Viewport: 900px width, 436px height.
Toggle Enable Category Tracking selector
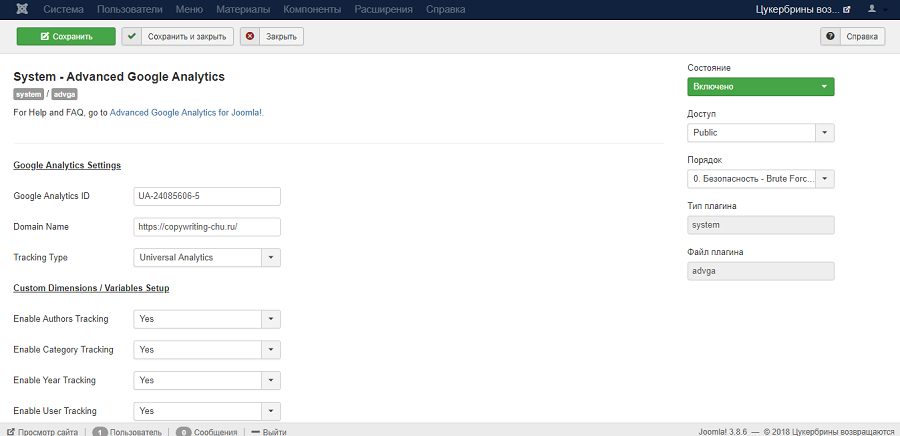point(207,350)
